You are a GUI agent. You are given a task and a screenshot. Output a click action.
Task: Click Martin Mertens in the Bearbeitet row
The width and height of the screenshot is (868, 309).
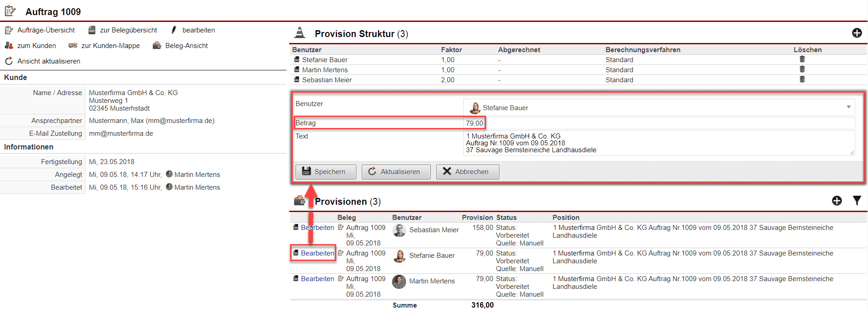(197, 187)
